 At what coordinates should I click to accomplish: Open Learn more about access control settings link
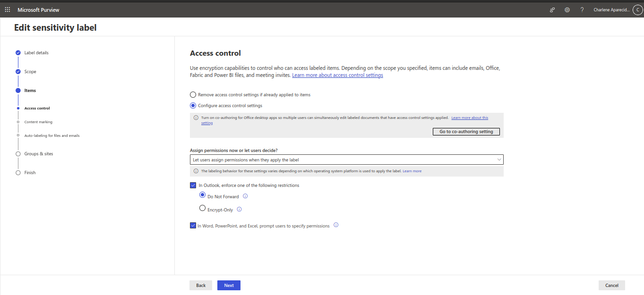coord(337,75)
